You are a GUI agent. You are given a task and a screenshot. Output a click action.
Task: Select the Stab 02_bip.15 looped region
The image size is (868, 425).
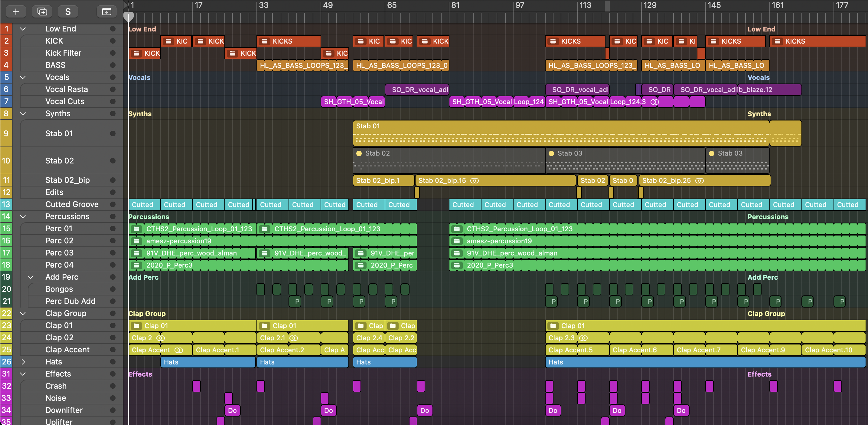pyautogui.click(x=495, y=180)
